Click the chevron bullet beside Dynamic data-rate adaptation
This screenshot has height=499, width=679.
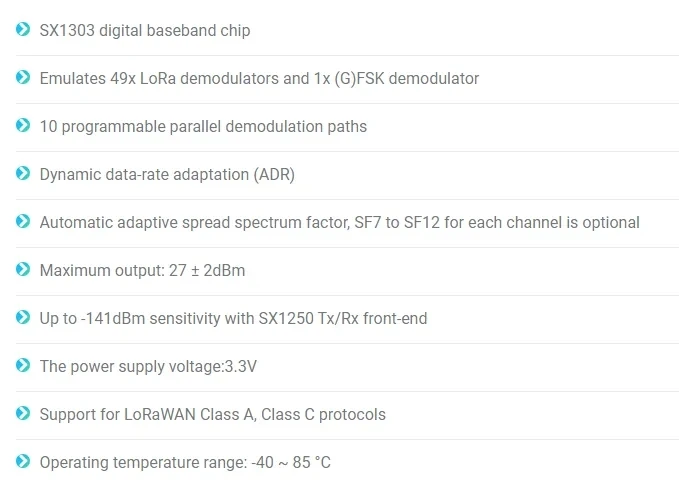click(x=23, y=173)
